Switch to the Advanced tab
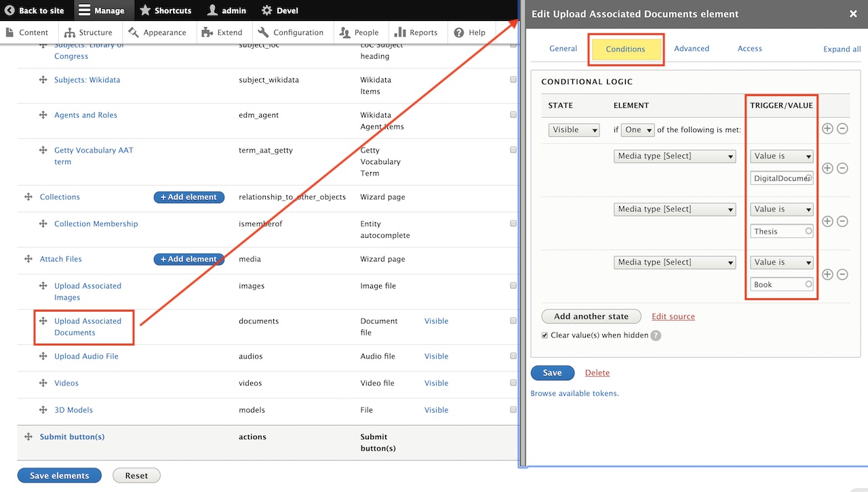Screen dimensions: 868x492 691,49
